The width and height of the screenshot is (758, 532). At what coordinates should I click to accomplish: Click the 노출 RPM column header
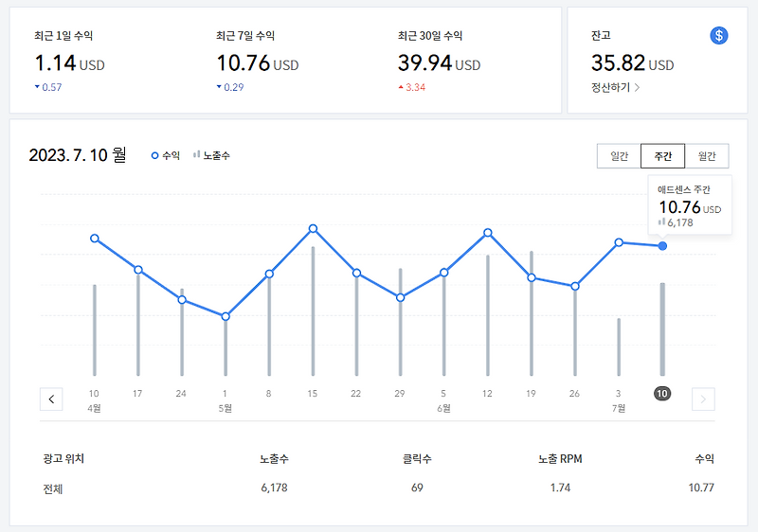pos(560,458)
